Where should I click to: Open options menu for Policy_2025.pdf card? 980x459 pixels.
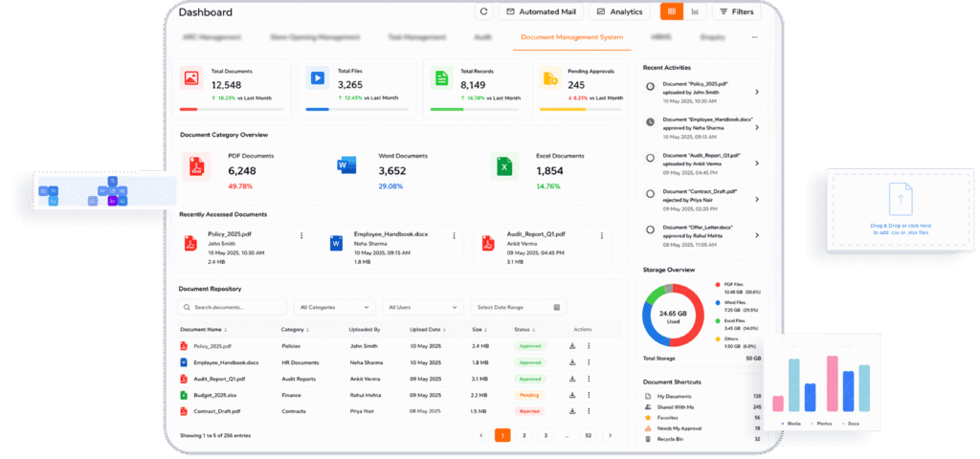(x=301, y=235)
